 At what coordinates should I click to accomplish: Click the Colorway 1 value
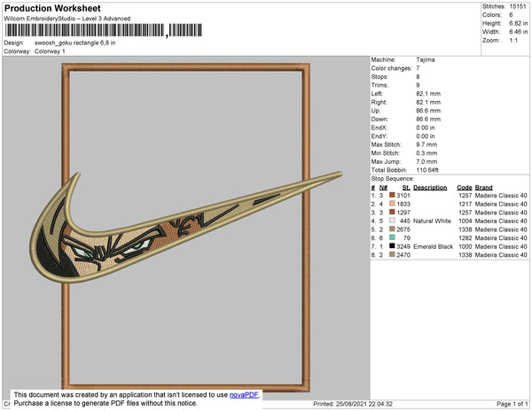click(50, 51)
